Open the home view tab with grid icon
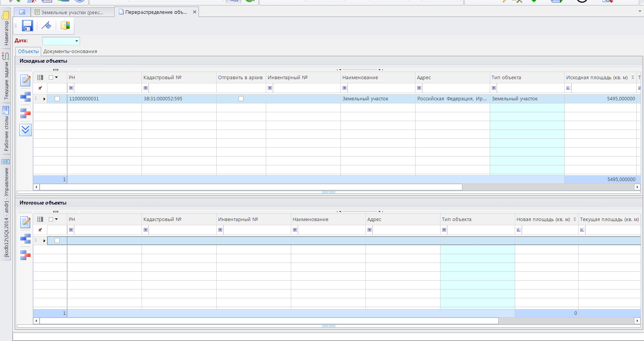The width and height of the screenshot is (644, 341). click(x=22, y=12)
